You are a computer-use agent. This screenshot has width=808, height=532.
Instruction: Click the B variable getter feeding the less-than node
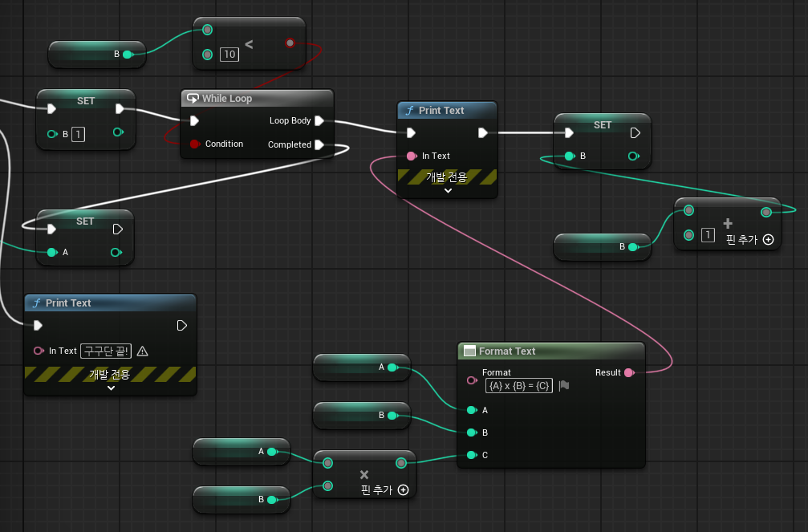pos(97,54)
